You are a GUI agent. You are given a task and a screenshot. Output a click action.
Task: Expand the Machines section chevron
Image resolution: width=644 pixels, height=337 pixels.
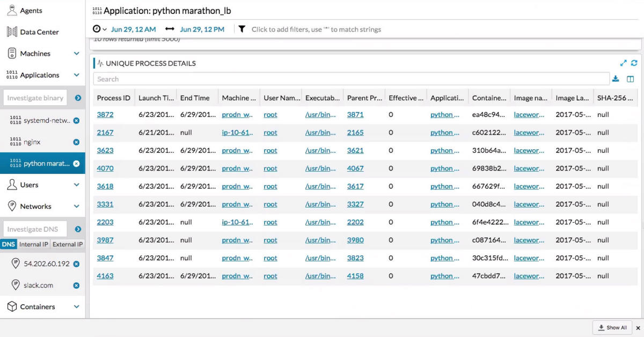[x=77, y=54]
